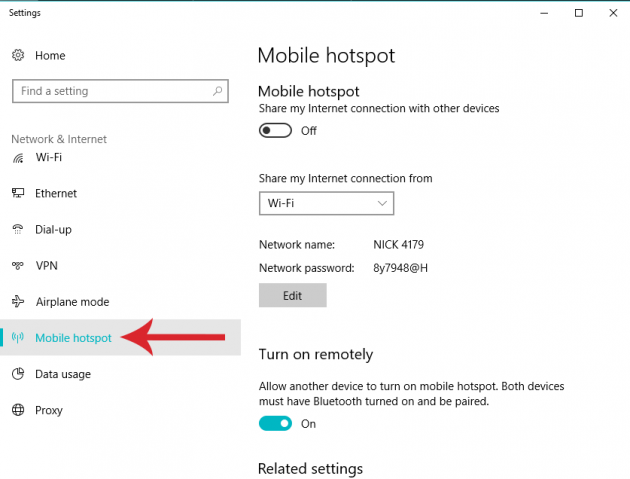Click the network name NICK 4179
The height and width of the screenshot is (479, 630).
[398, 245]
